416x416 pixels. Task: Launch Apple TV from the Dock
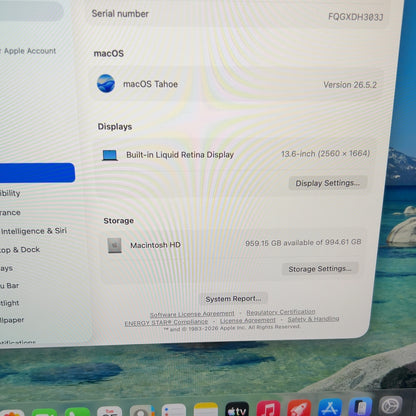pos(237,409)
